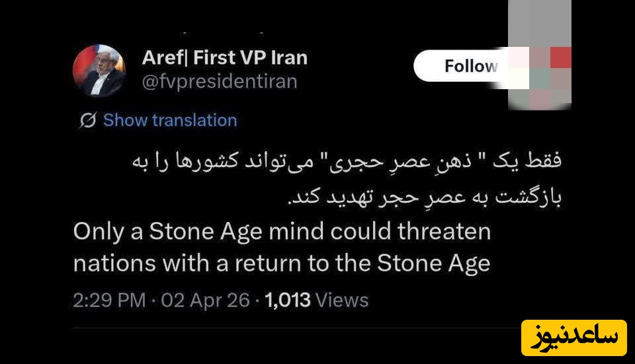Click the line starting "nations with a return"
The image size is (635, 364).
pyautogui.click(x=282, y=264)
